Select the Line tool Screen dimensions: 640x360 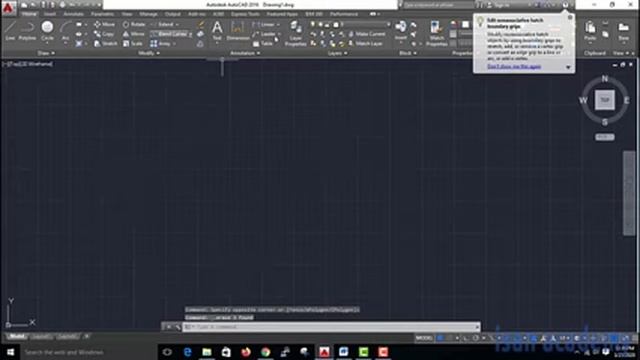(x=10, y=31)
